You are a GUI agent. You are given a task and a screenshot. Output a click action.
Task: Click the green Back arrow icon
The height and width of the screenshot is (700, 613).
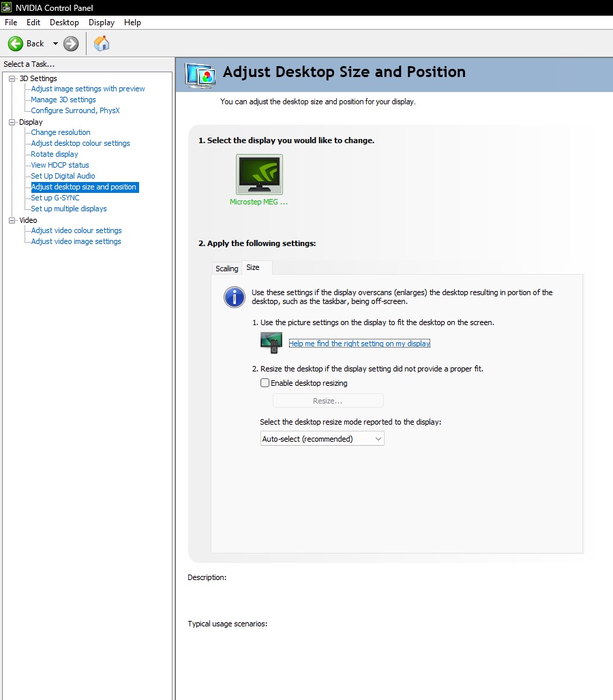pyautogui.click(x=16, y=44)
